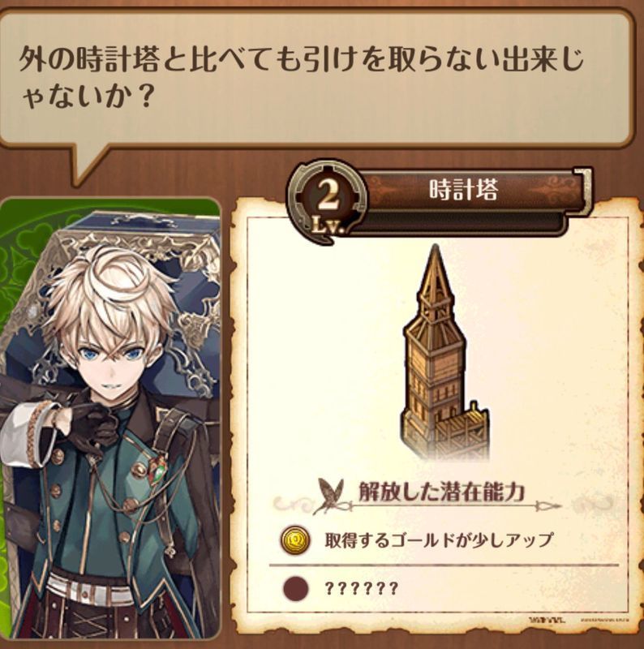Click the 取得するゴールドが少しアップ ability text

[x=438, y=540]
